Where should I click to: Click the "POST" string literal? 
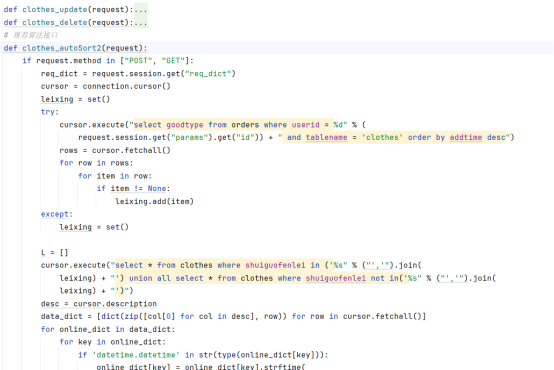[138, 61]
